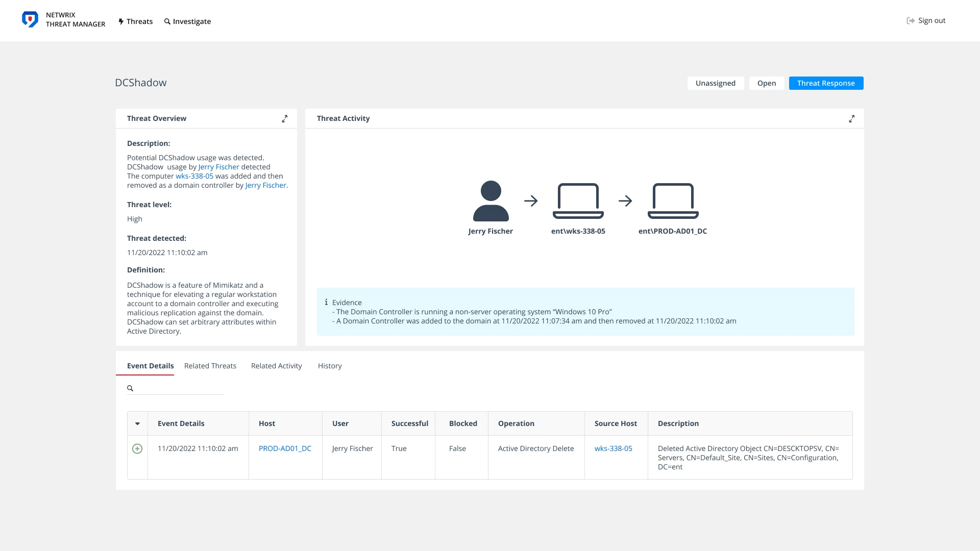Image resolution: width=980 pixels, height=551 pixels.
Task: Open the Threats menu
Action: click(136, 21)
